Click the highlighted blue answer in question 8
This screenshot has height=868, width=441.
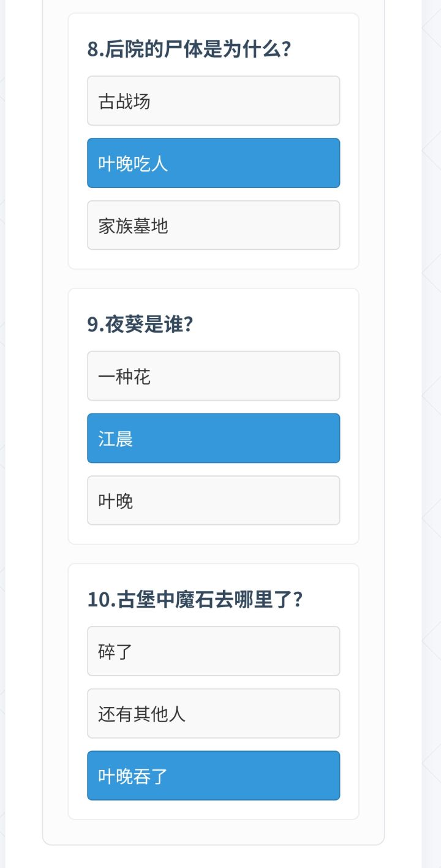213,163
